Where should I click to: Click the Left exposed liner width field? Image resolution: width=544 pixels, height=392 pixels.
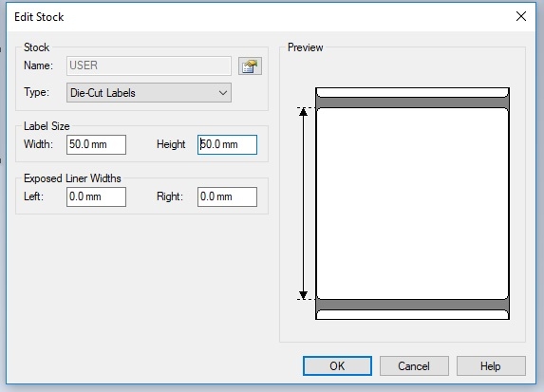96,196
